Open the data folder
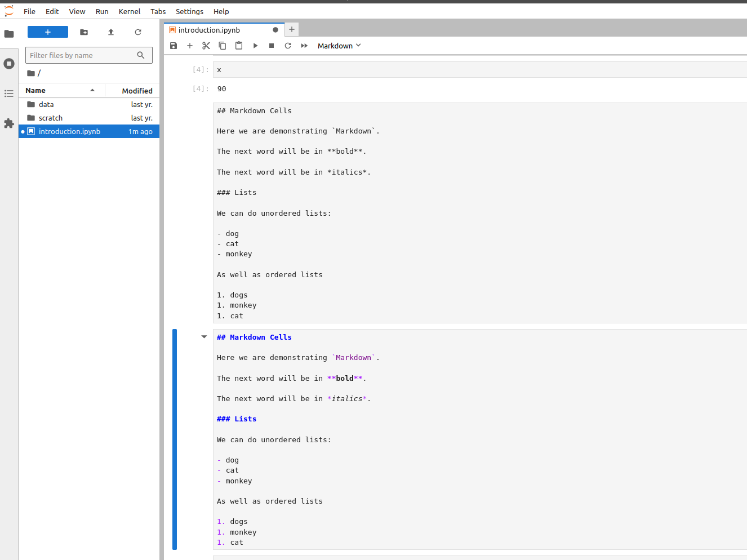The width and height of the screenshot is (747, 560). (46, 104)
